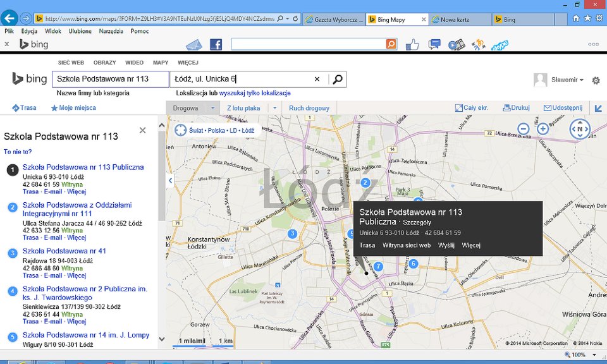Screen dimensions: 607x364
Task: Click Udostępnij to share map
Action: [563, 108]
